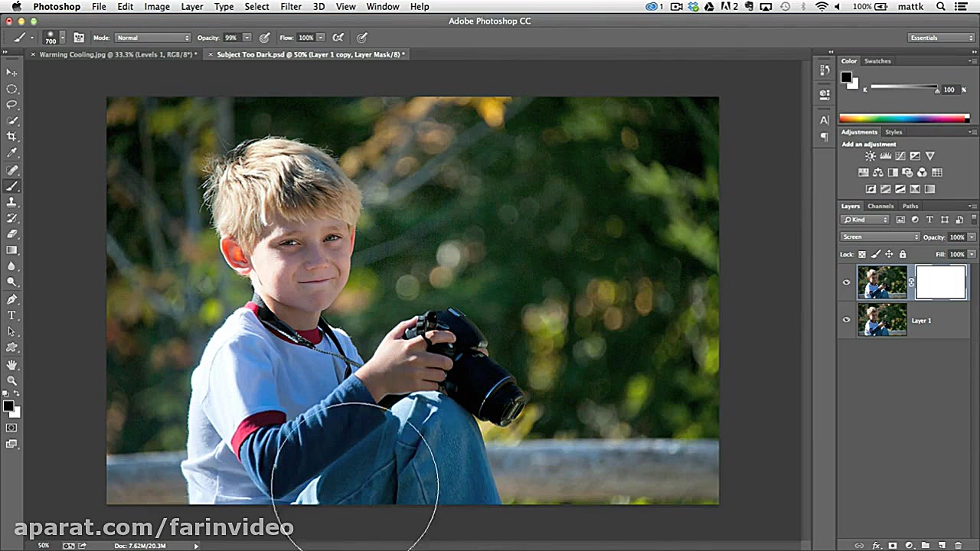
Task: Toggle lock position
Action: [x=889, y=254]
